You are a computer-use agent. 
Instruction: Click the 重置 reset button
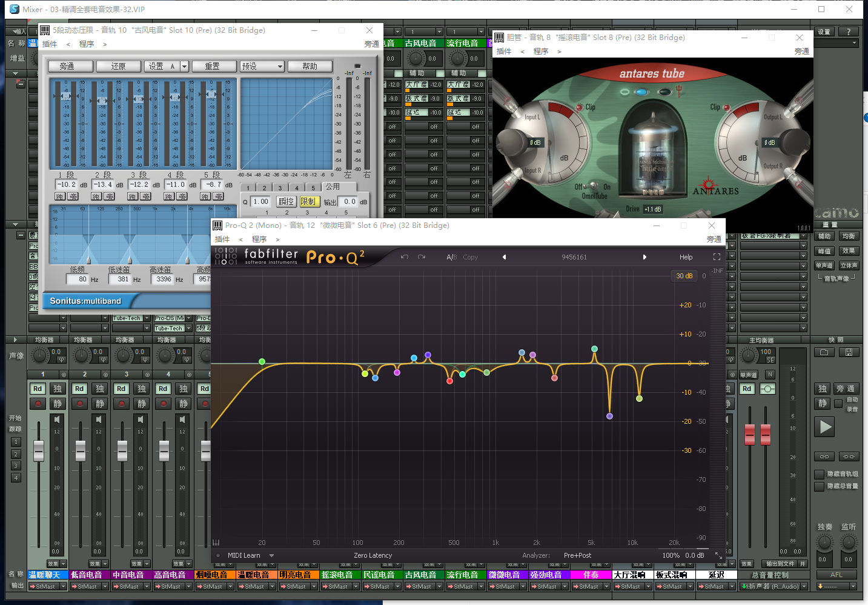[x=213, y=66]
